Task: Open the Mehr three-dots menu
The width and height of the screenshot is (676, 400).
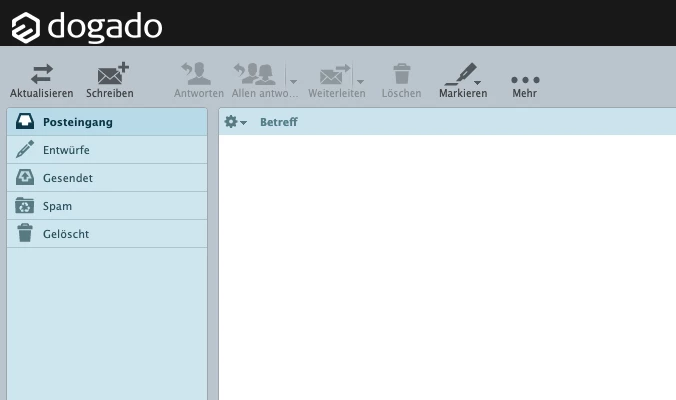Action: pos(525,79)
